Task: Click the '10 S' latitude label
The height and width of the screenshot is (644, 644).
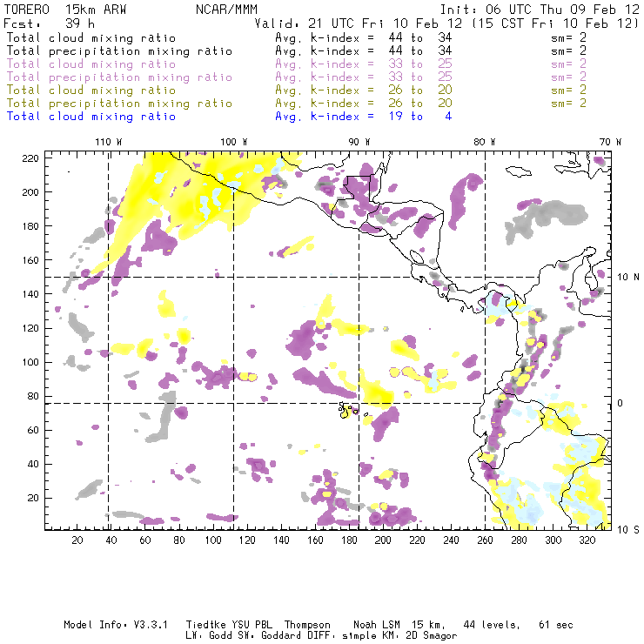Action: point(628,530)
